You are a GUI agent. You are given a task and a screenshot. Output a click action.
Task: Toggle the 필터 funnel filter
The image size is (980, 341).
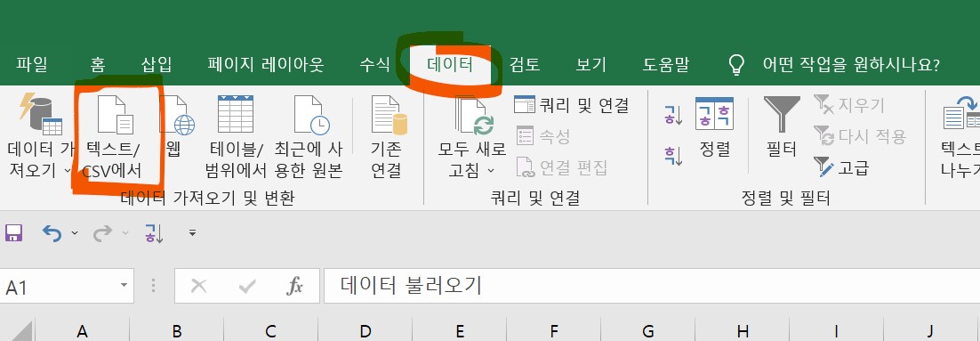[782, 127]
